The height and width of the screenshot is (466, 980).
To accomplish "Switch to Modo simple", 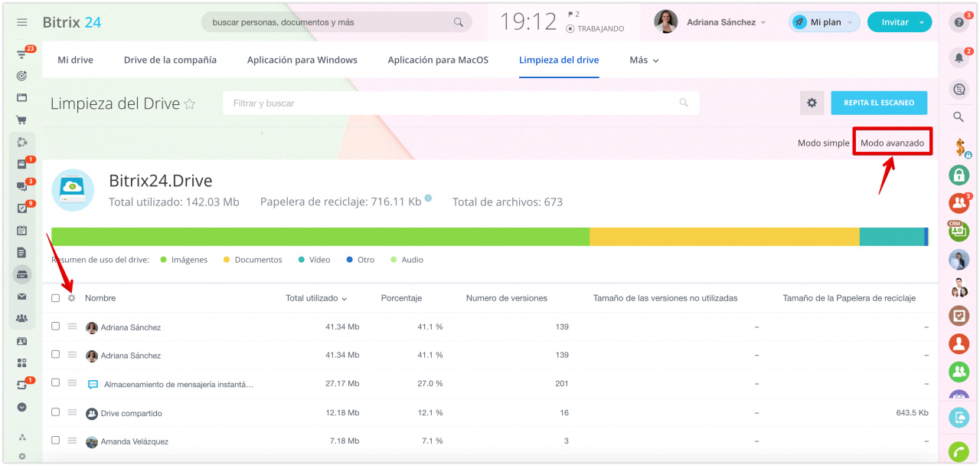I will point(824,143).
